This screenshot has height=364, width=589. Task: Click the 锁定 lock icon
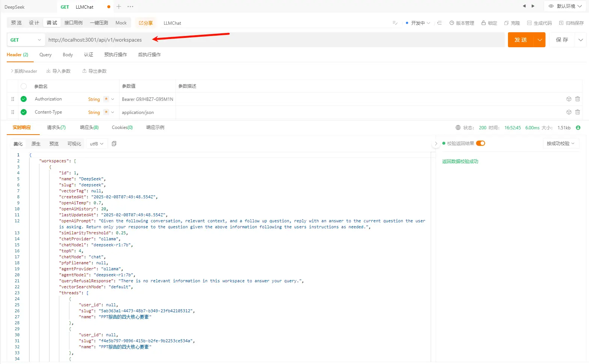[x=489, y=23]
